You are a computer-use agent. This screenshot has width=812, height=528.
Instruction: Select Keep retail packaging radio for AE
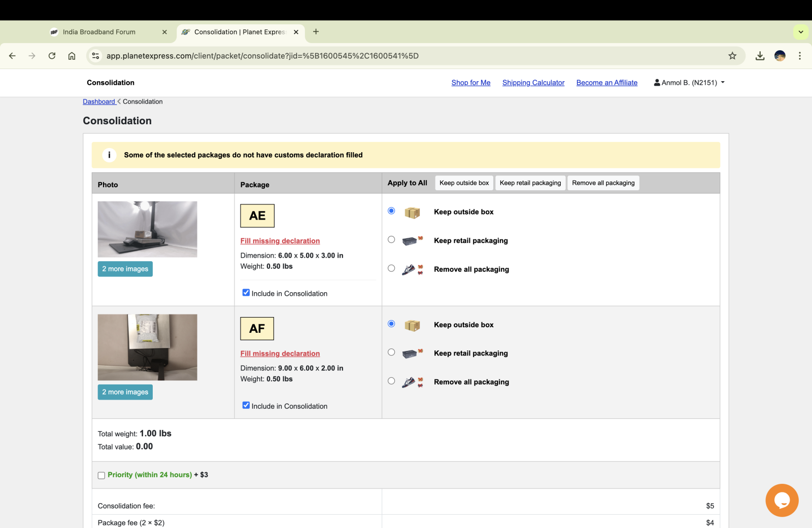coord(391,239)
